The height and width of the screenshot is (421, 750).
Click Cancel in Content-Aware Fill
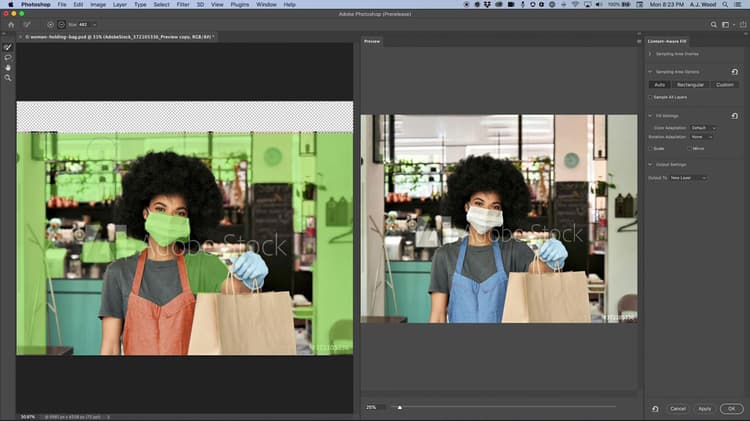click(678, 409)
